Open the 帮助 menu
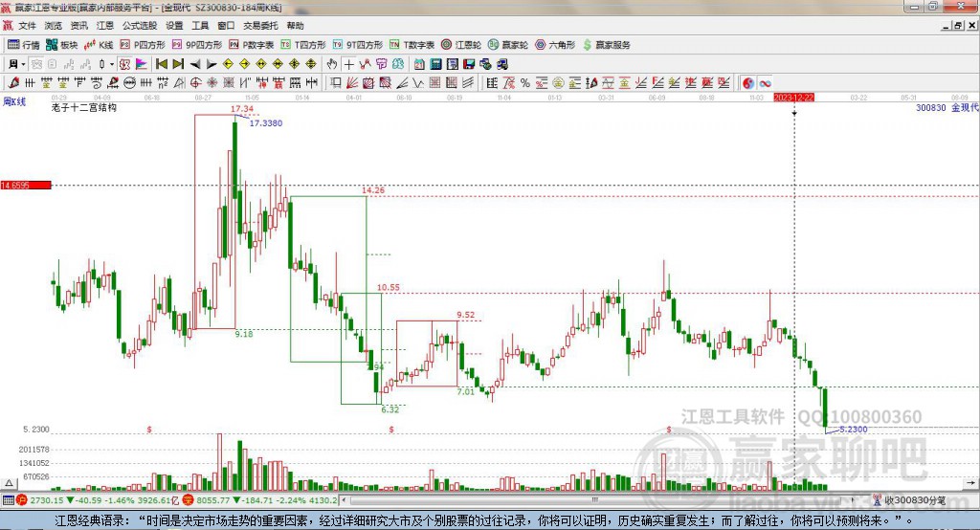The width and height of the screenshot is (980, 530). pyautogui.click(x=295, y=26)
